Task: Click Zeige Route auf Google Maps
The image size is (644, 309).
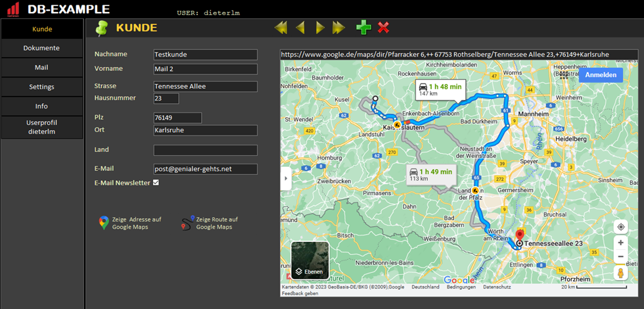Action: pos(210,223)
